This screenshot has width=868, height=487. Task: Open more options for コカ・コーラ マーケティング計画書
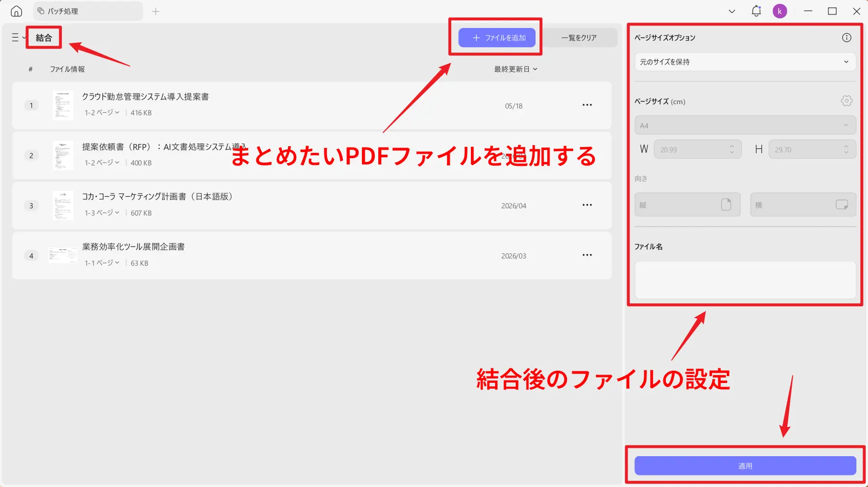587,205
